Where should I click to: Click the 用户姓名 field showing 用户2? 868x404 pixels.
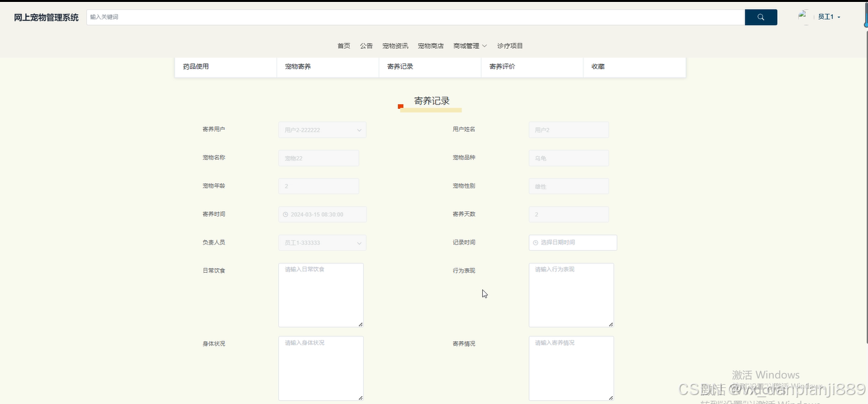tap(569, 130)
